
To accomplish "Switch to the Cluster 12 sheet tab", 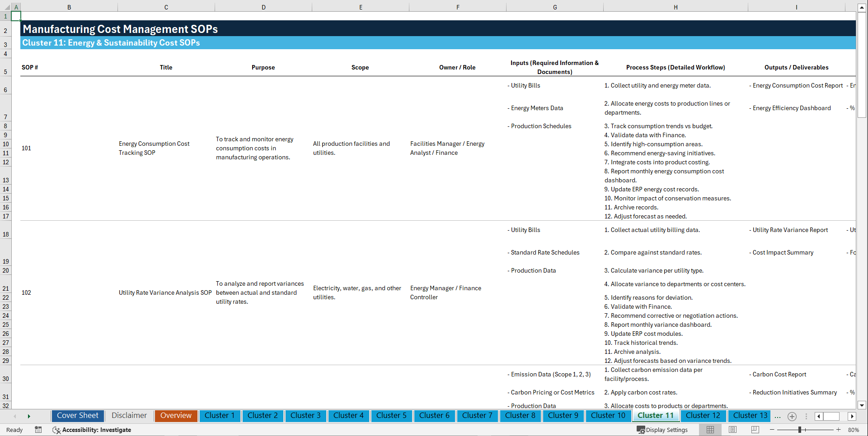I will tap(703, 416).
